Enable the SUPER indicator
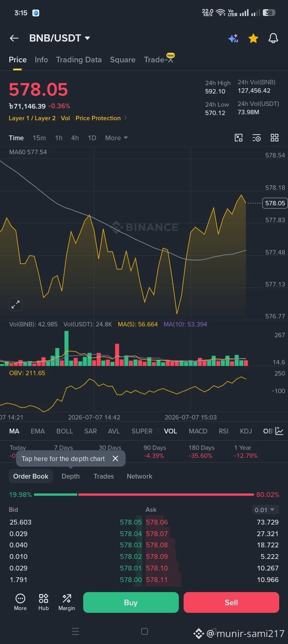Image resolution: width=288 pixels, height=644 pixels. tap(142, 431)
